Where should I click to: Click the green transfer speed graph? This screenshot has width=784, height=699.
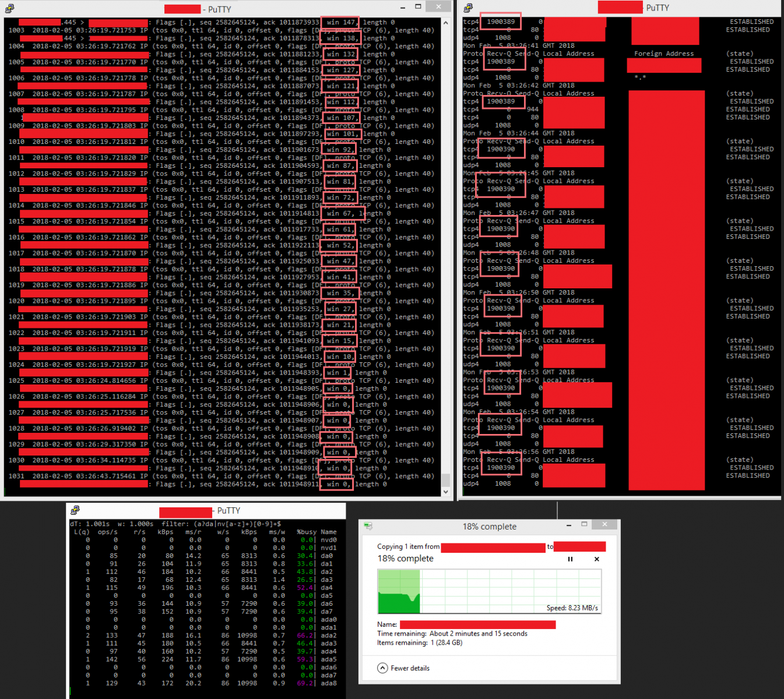399,592
